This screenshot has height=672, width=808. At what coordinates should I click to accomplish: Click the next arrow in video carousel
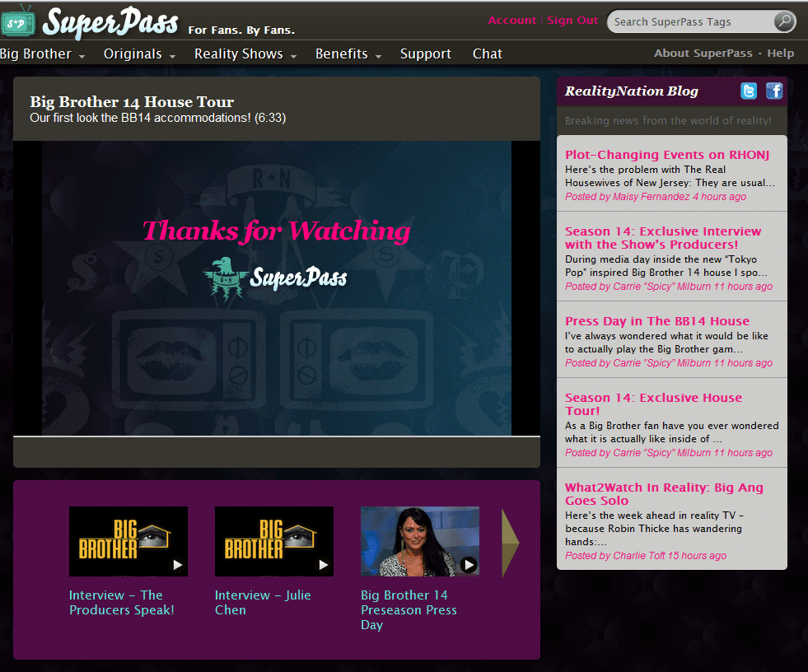coord(510,542)
